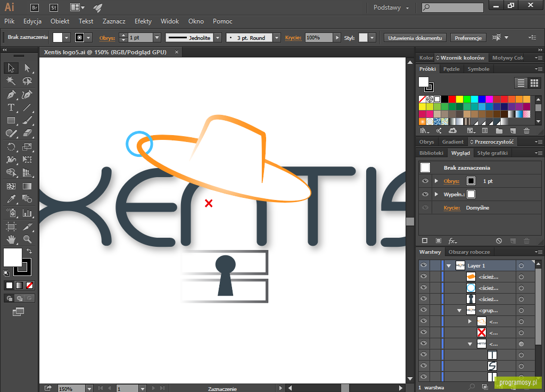Pick the yellow swatch in the top row
545x392 pixels.
point(459,99)
